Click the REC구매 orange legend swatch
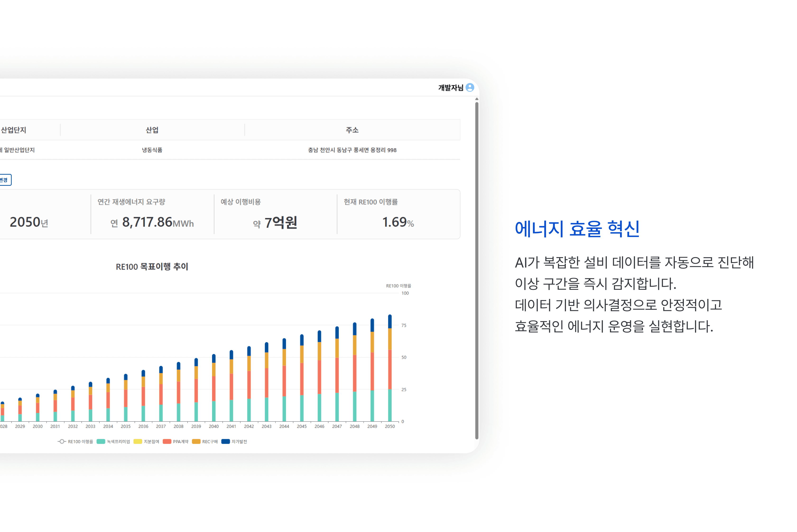797x532 pixels. (x=196, y=441)
